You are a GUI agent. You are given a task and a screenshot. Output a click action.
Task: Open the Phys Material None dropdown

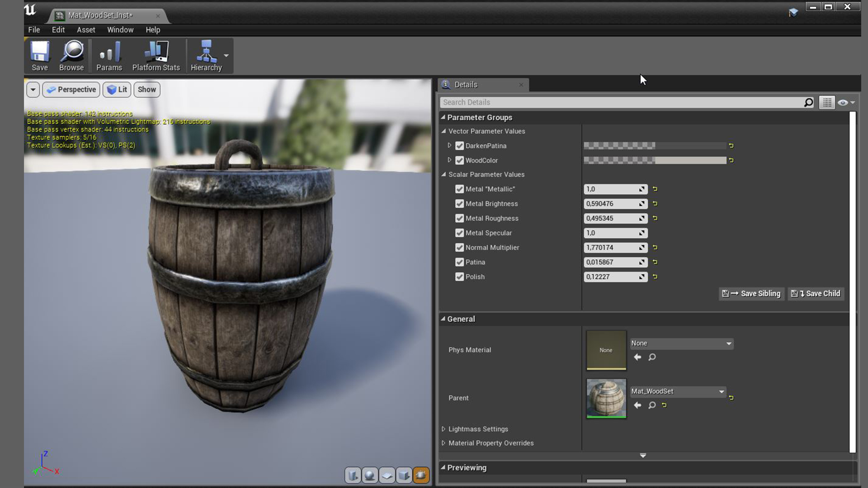tap(681, 343)
